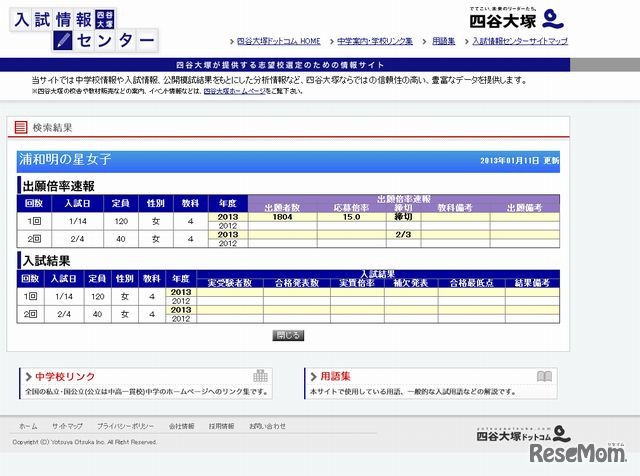This screenshot has width=640, height=476.
Task: Click the 閉じる button
Action: [288, 336]
